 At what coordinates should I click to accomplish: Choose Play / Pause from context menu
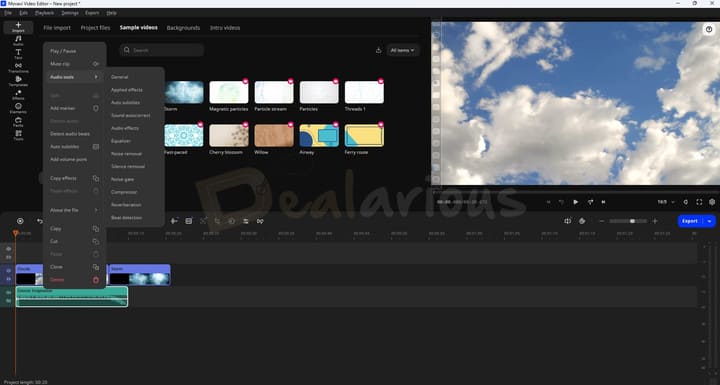pyautogui.click(x=73, y=51)
